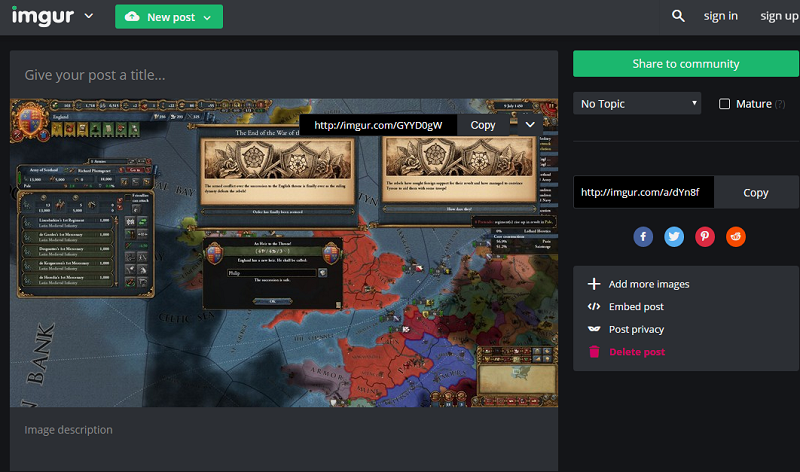
Task: Open the imgur logo dropdown arrow
Action: point(89,16)
